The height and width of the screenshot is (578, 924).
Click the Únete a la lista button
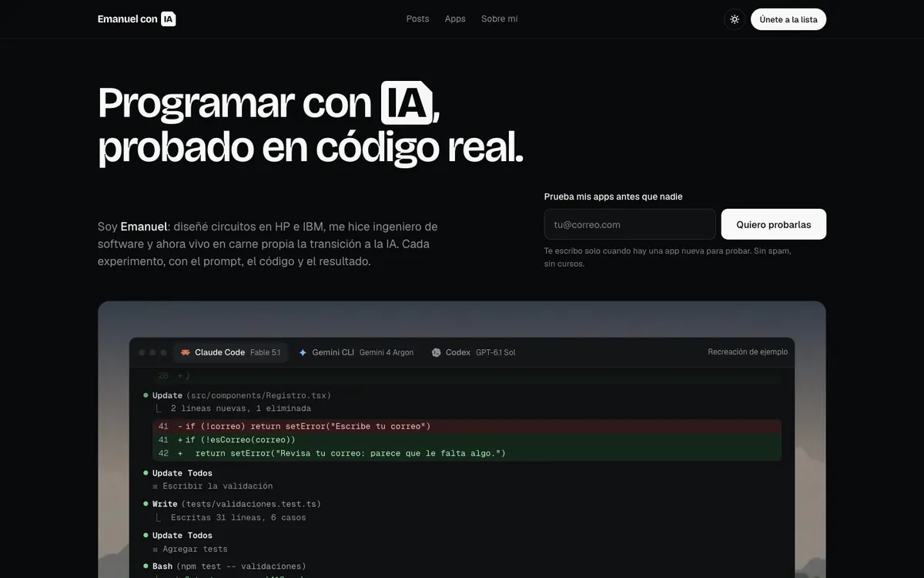[x=788, y=19]
